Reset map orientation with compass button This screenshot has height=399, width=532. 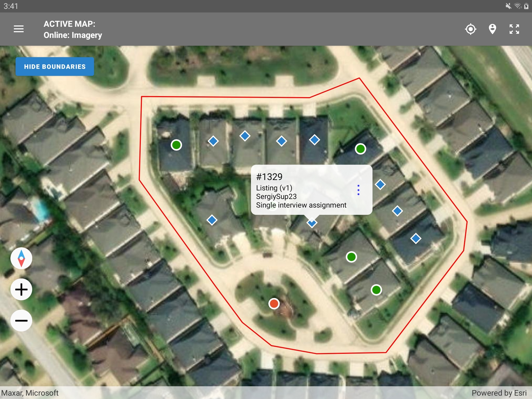tap(21, 258)
